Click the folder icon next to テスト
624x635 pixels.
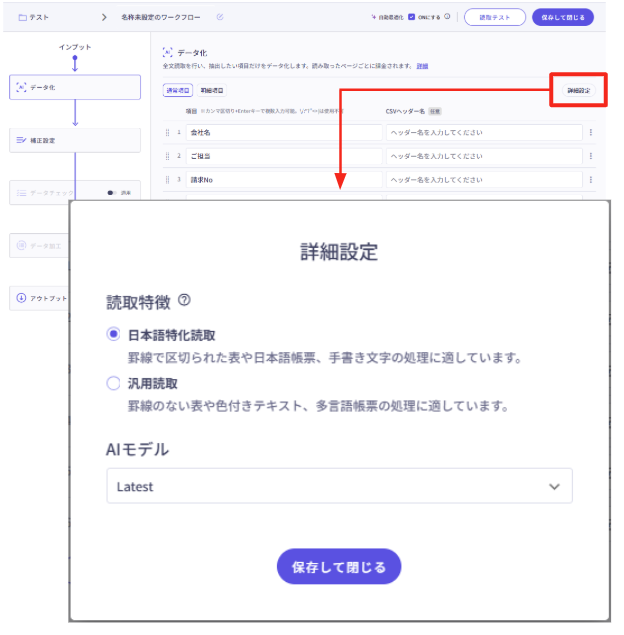[22, 17]
